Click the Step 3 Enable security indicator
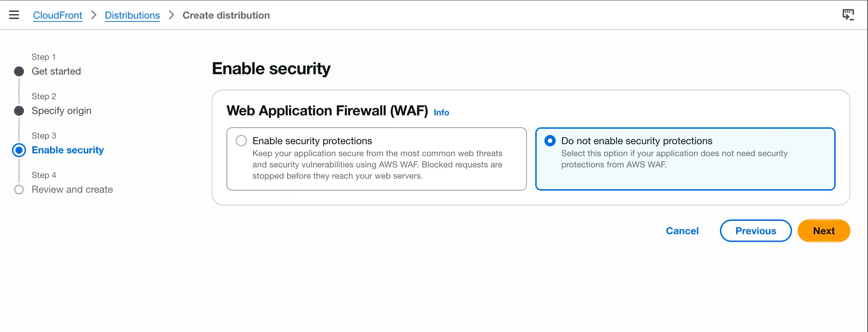This screenshot has height=332, width=868. 19,150
